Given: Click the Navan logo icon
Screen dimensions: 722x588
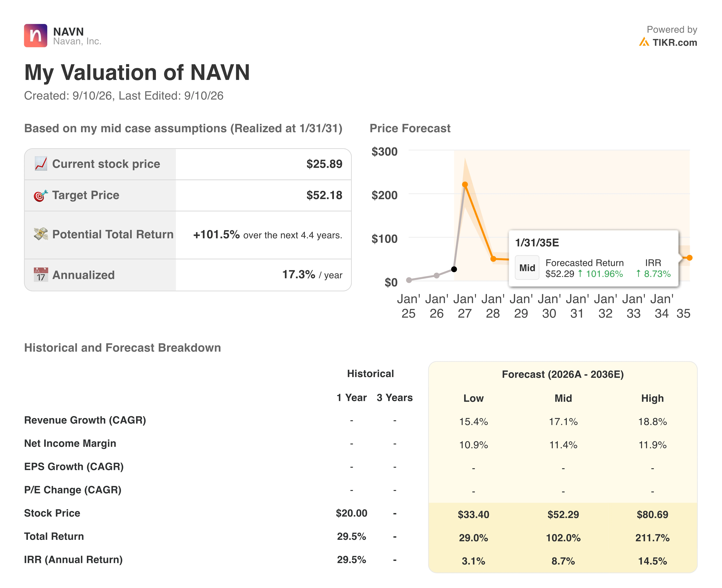Looking at the screenshot, I should click(36, 36).
